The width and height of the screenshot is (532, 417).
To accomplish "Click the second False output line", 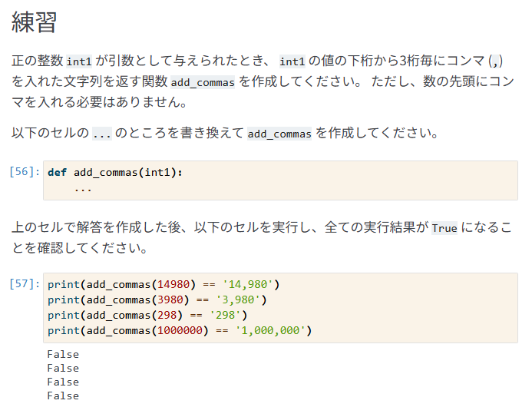I will coord(63,368).
